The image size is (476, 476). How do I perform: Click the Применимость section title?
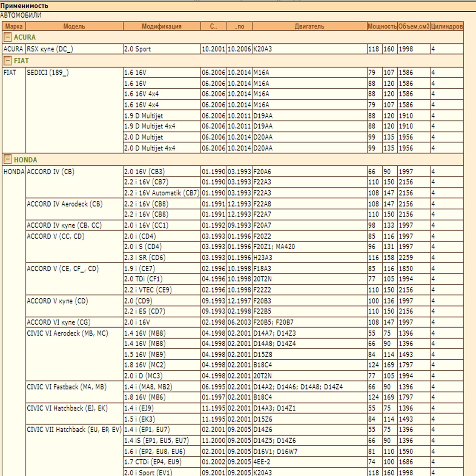(24, 6)
